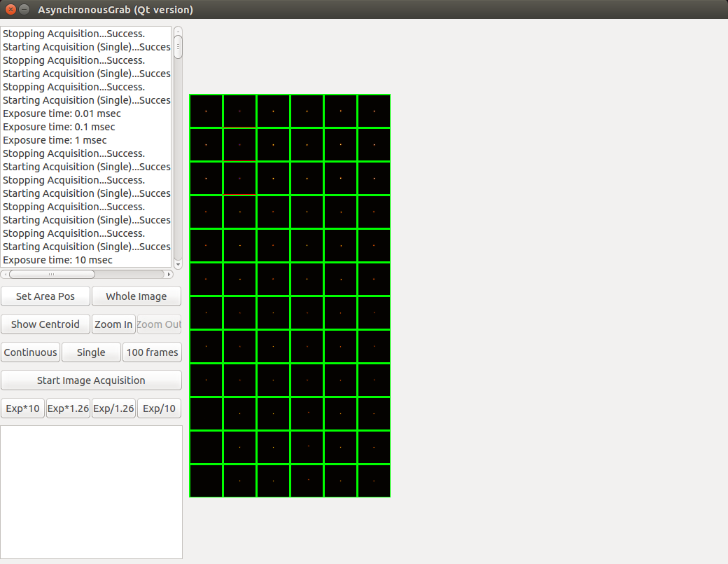Image resolution: width=728 pixels, height=564 pixels.
Task: Click the empty text area below exposure buttons
Action: coord(92,492)
